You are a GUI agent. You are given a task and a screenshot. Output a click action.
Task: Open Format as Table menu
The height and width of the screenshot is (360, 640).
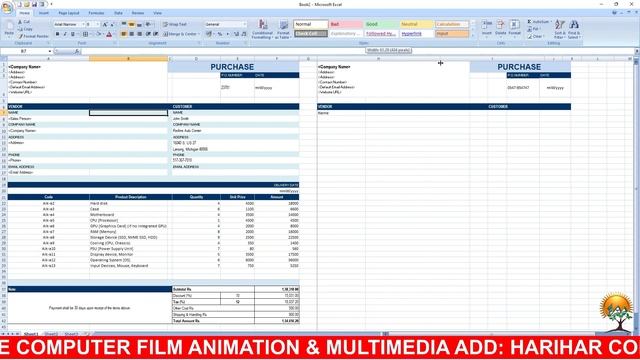pos(283,29)
